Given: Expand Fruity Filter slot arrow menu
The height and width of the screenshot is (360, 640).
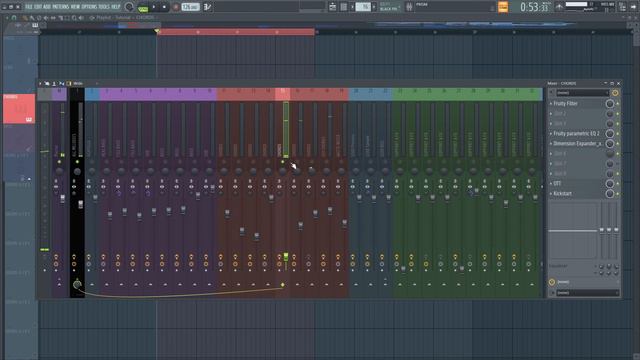Looking at the screenshot, I should pos(551,104).
